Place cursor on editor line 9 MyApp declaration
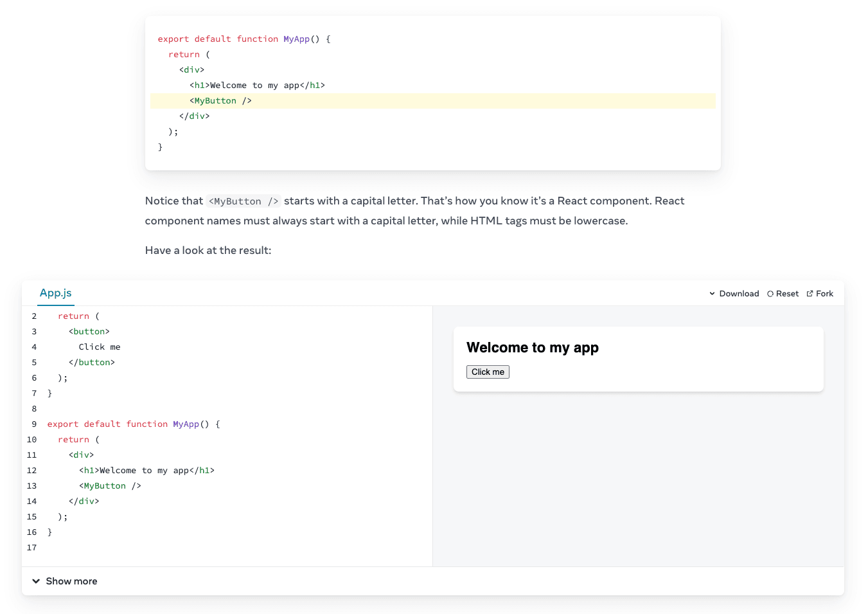 pos(186,424)
